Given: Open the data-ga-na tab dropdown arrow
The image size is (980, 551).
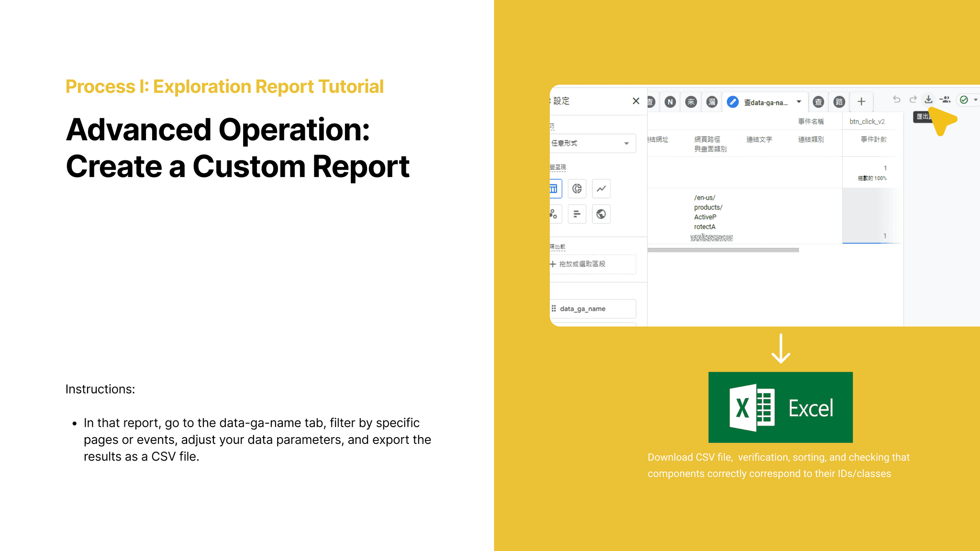Looking at the screenshot, I should tap(799, 101).
